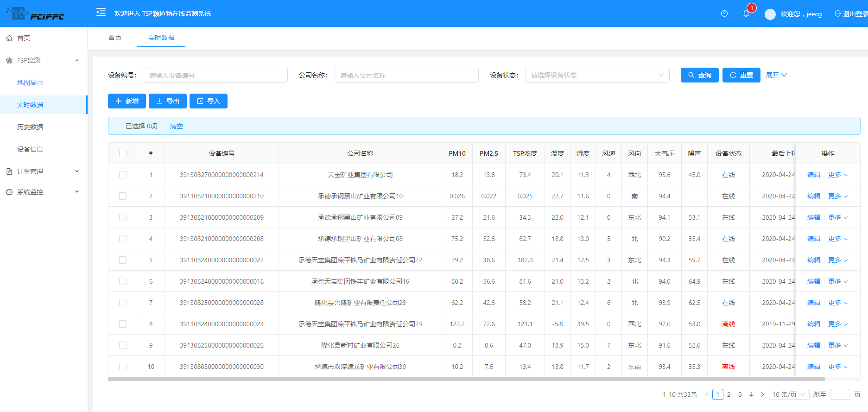Open the help question mark icon

(724, 13)
